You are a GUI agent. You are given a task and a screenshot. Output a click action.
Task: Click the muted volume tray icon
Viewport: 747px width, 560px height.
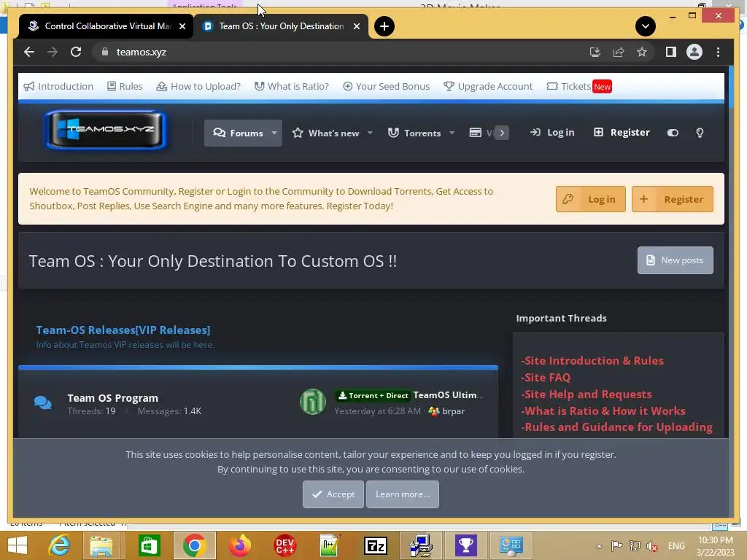[x=651, y=545]
